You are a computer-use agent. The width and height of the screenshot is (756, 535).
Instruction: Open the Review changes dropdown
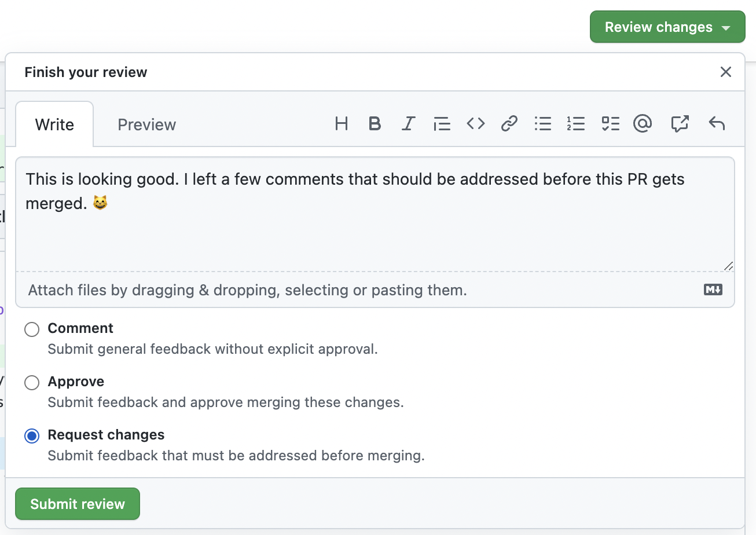[x=667, y=27]
